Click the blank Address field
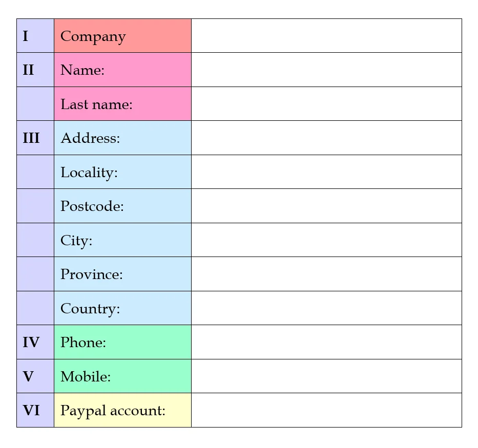Screen dimensions: 478x448 326,138
